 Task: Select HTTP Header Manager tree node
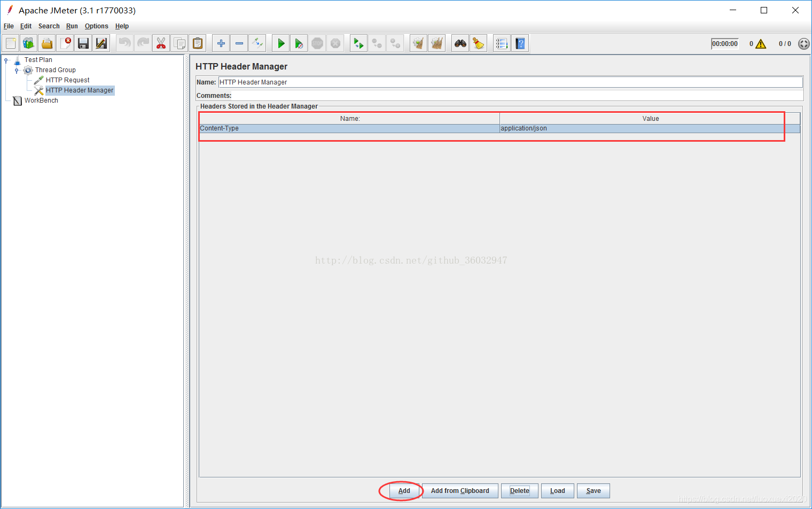tap(80, 90)
